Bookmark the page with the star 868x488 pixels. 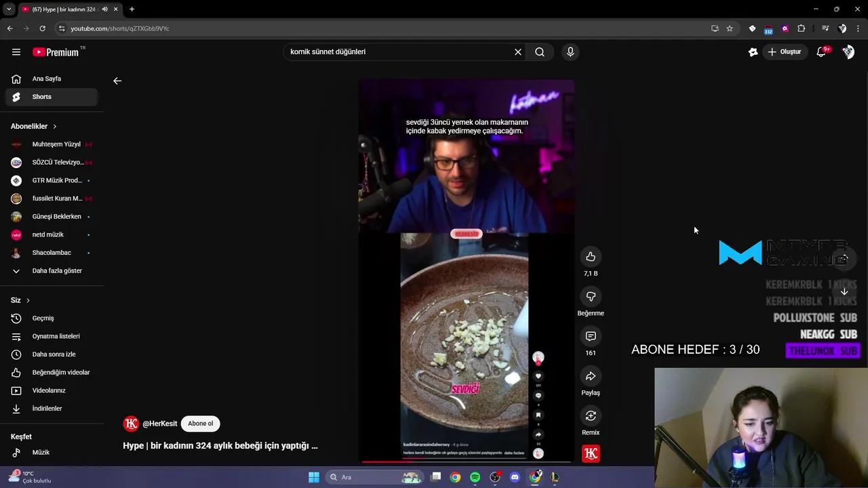coord(730,28)
